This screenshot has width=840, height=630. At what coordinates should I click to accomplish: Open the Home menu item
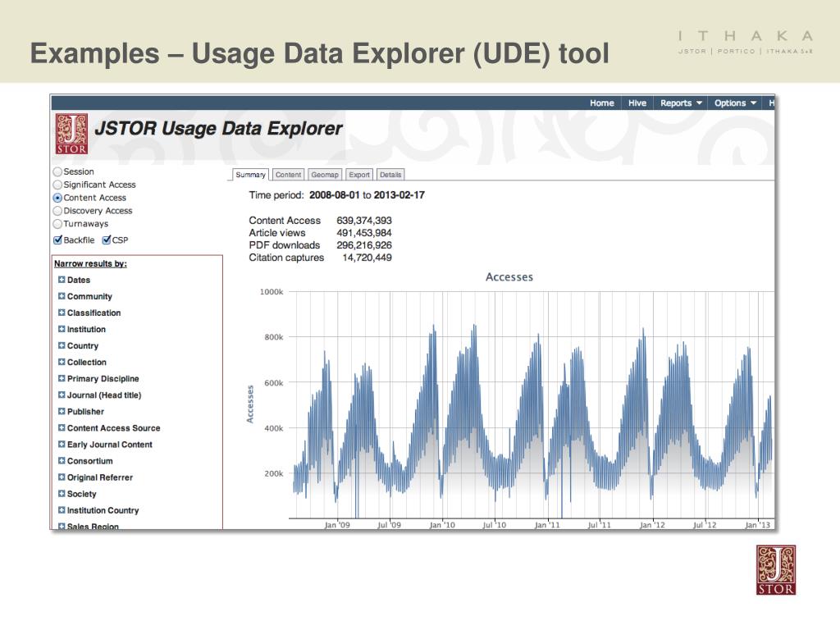coord(601,103)
